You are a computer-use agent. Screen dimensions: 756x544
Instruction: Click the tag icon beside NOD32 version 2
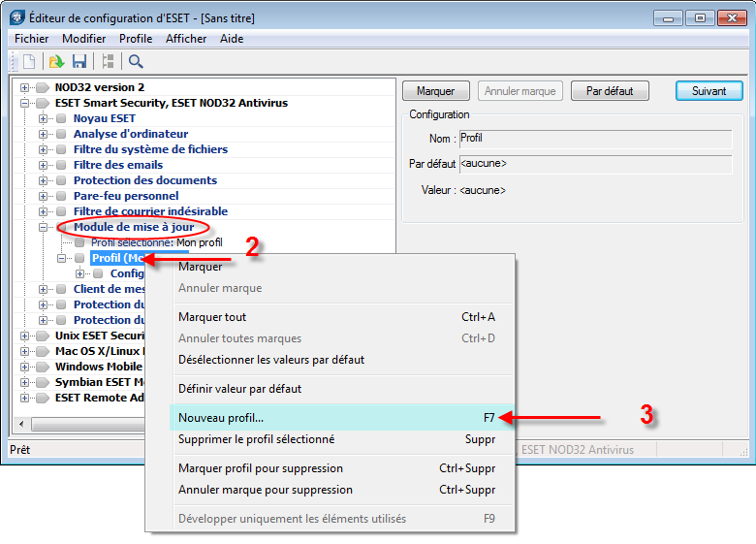(42, 87)
